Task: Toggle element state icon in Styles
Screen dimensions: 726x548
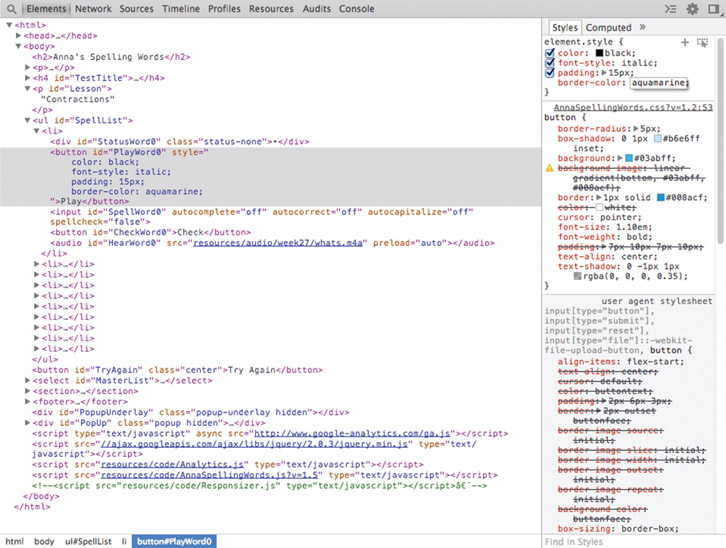Action: [702, 42]
